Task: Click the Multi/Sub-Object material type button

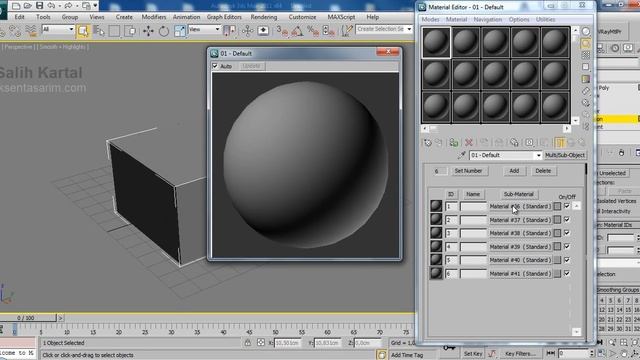Action: click(x=565, y=155)
